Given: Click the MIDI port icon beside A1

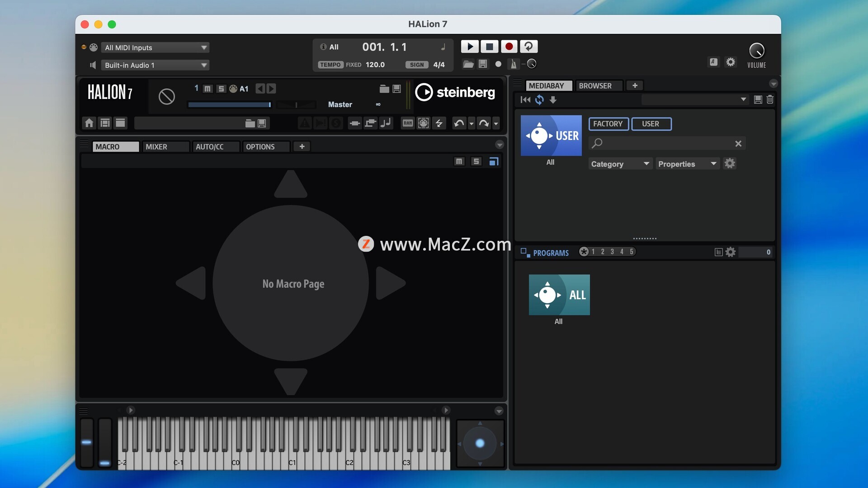Looking at the screenshot, I should click(x=233, y=89).
